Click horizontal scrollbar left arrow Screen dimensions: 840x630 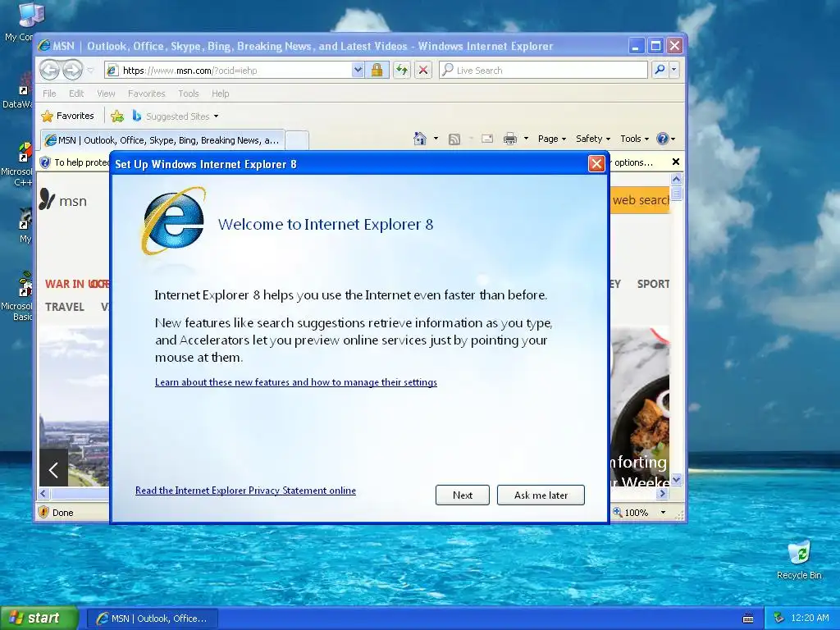point(44,493)
